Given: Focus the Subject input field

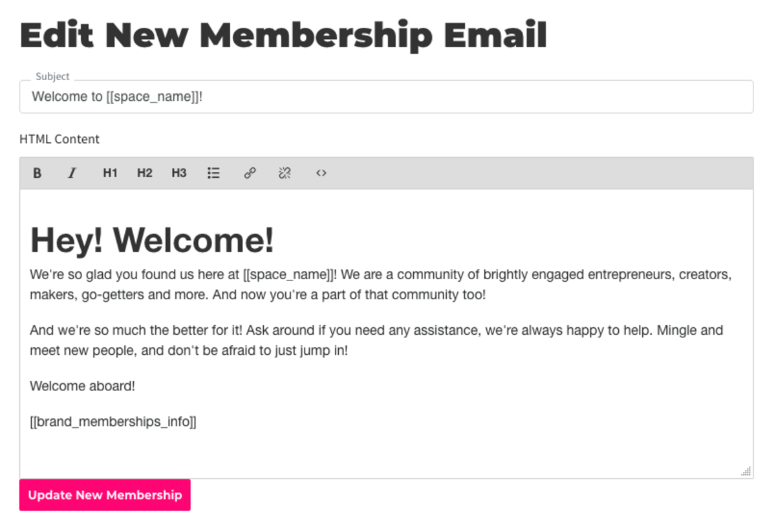Looking at the screenshot, I should (386, 97).
